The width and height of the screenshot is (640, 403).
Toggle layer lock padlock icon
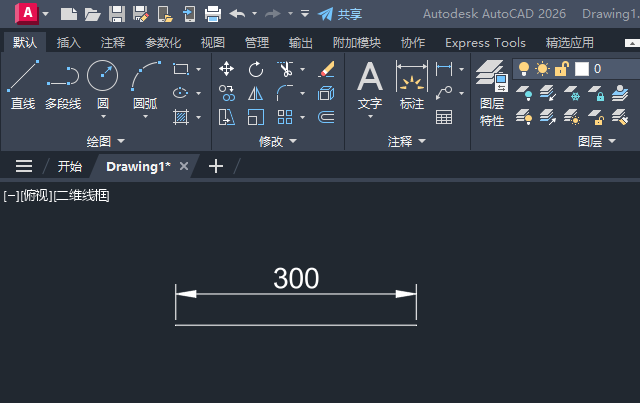click(562, 69)
